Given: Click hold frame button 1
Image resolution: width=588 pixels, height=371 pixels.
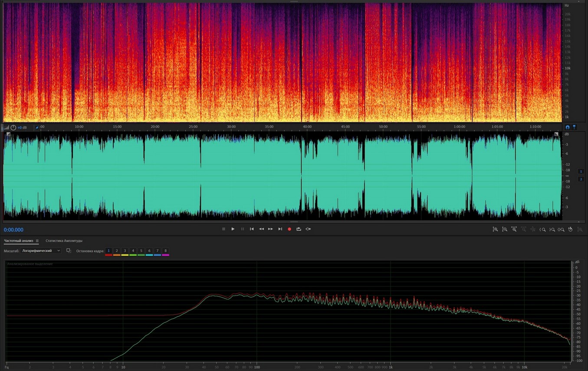Looking at the screenshot, I should [109, 251].
